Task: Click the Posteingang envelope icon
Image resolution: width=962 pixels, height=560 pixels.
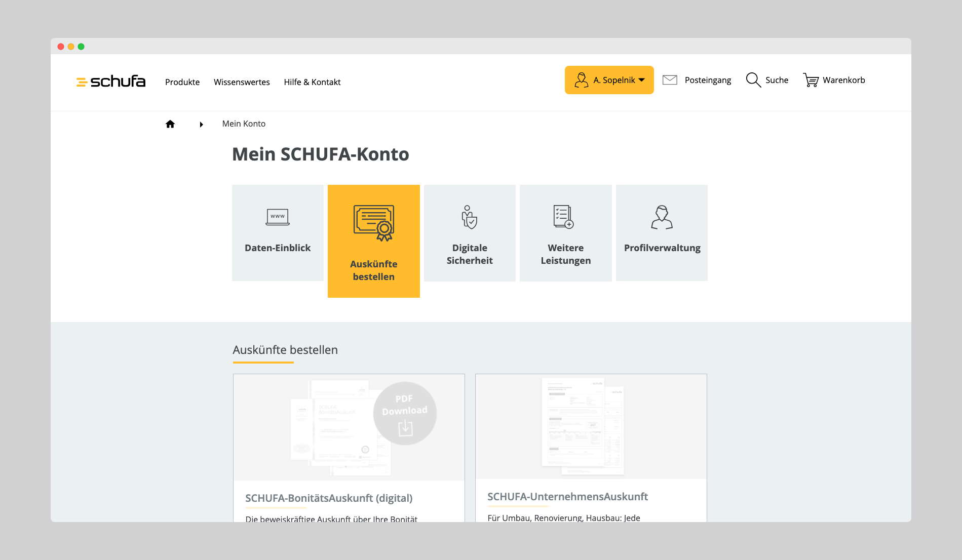Action: tap(670, 80)
